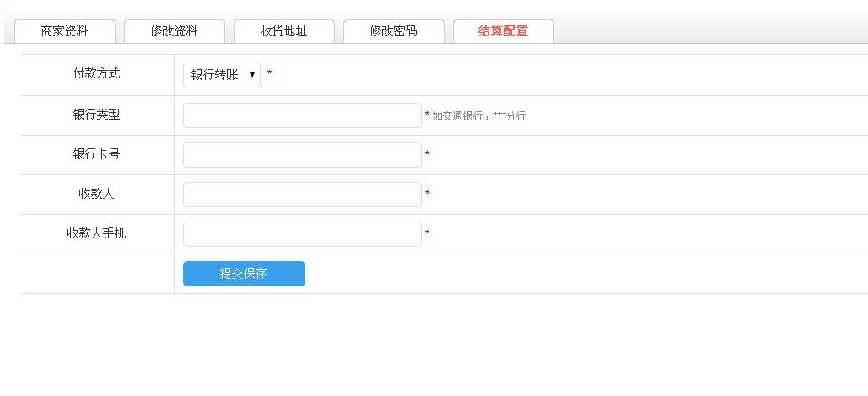Click the 银行卡号 row label
The image size is (868, 396).
[x=97, y=154]
